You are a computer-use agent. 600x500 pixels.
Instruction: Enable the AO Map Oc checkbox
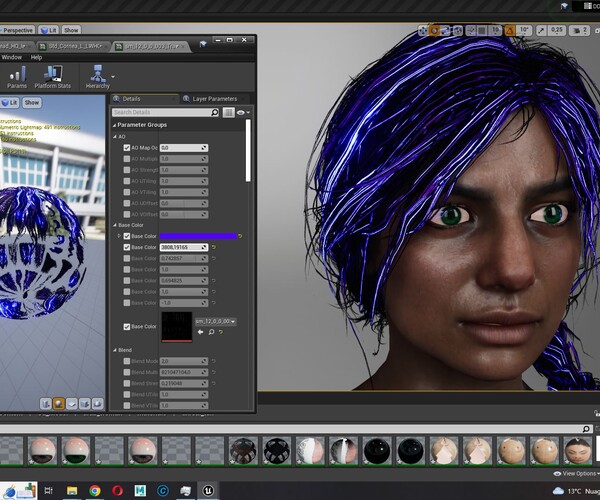[x=127, y=148]
